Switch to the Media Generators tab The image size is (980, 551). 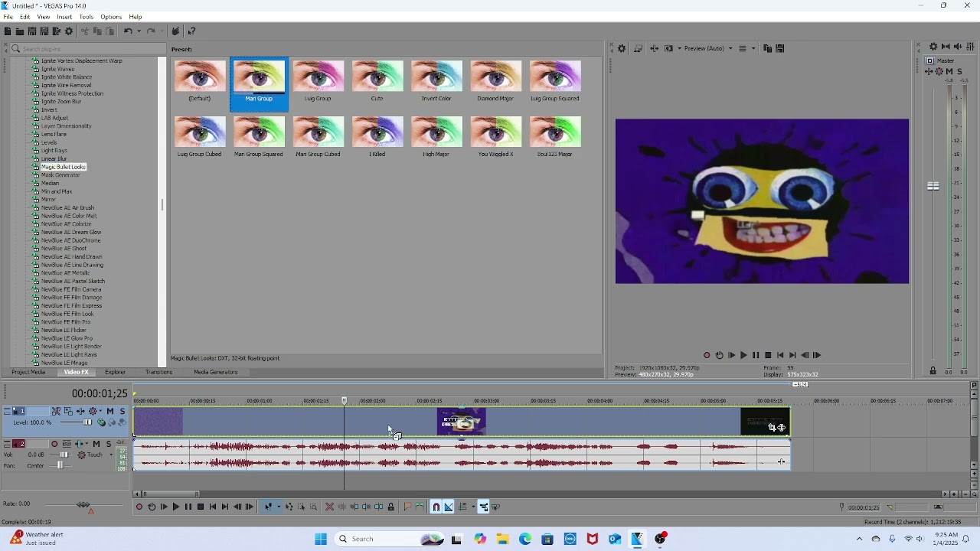(x=216, y=373)
